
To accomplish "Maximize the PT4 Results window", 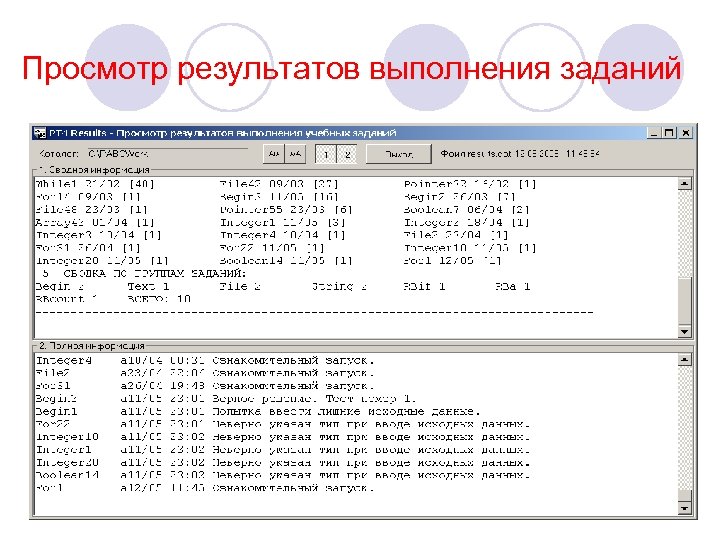I will click(669, 133).
